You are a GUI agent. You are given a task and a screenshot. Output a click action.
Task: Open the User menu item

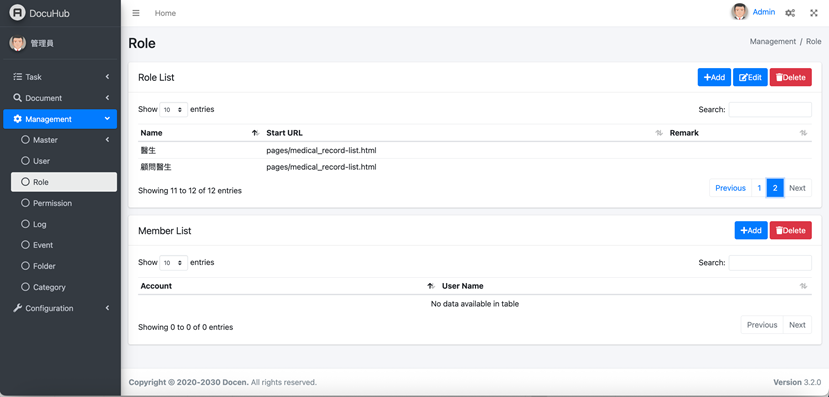pyautogui.click(x=64, y=161)
